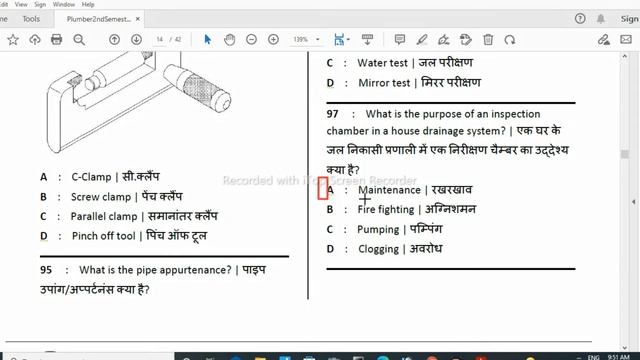Click option text 'Parallel clamp'
The height and width of the screenshot is (360, 640).
(x=104, y=216)
